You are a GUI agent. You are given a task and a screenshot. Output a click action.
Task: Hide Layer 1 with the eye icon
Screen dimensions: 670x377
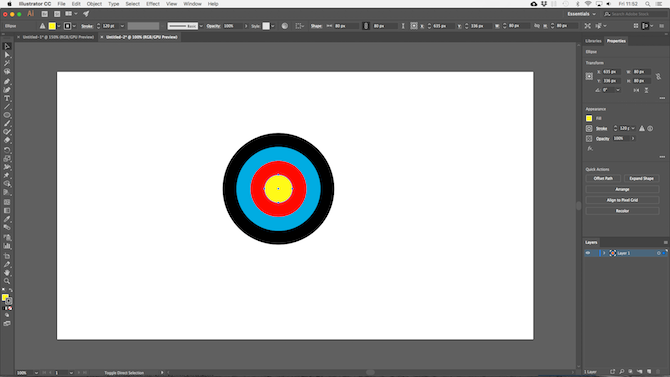point(588,253)
